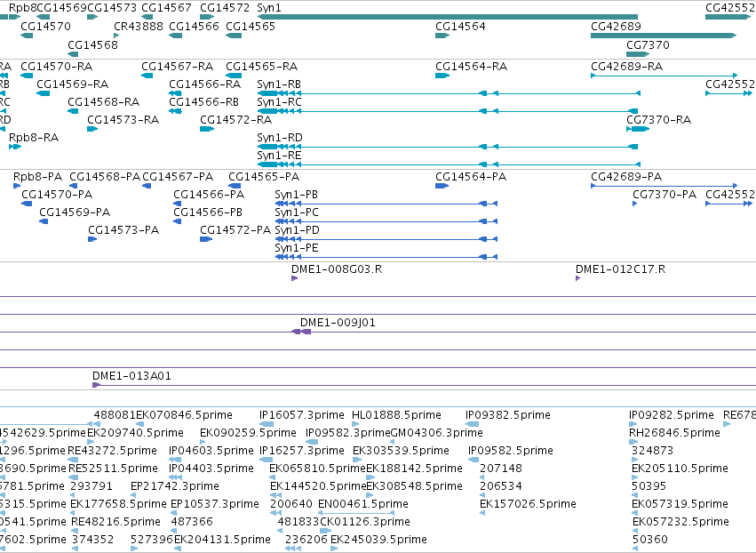This screenshot has width=756, height=553.
Task: Click the Syn1-RB transcript
Action: pos(449,93)
